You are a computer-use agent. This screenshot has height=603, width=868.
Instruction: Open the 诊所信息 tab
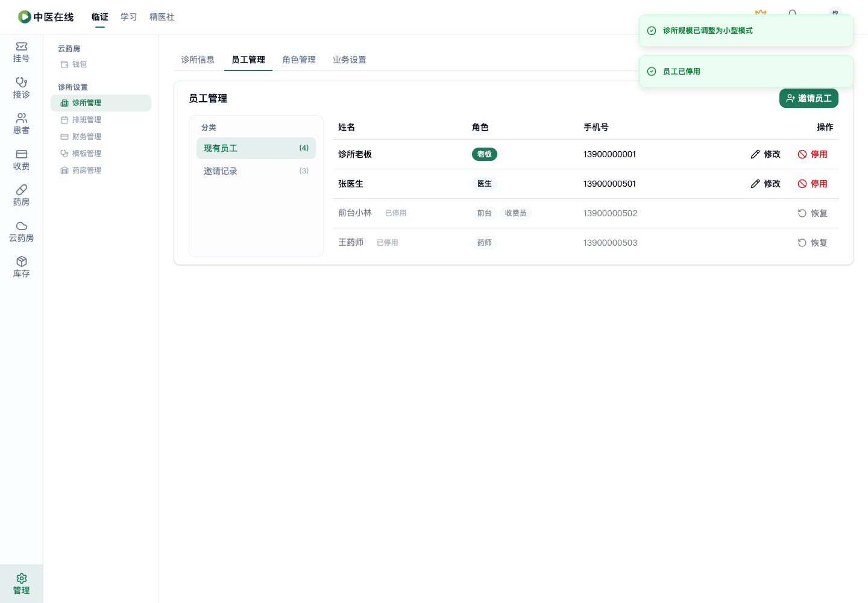198,60
